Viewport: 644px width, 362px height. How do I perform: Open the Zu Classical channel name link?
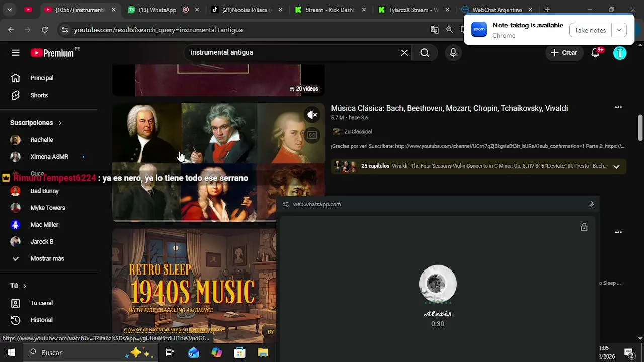358,132
